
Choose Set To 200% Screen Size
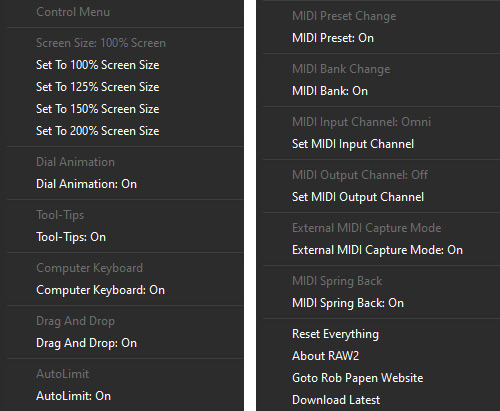coord(125,131)
